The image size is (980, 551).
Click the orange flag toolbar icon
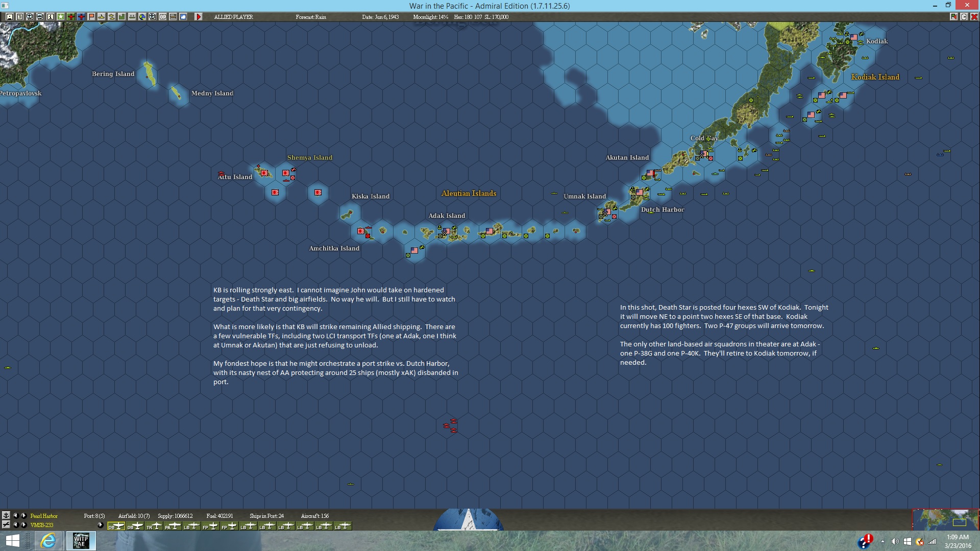[x=91, y=17]
